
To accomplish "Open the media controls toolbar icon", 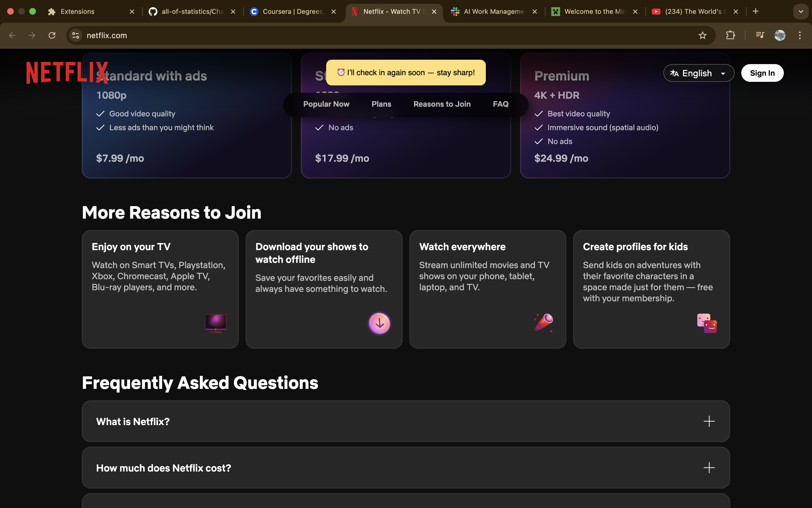I will (760, 35).
